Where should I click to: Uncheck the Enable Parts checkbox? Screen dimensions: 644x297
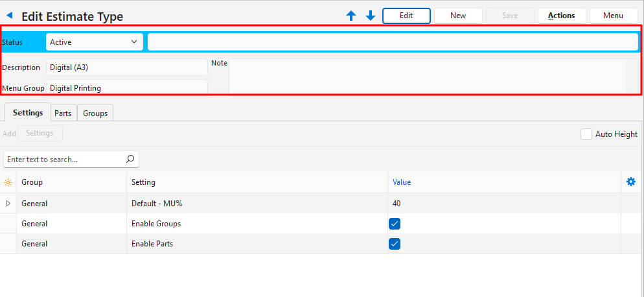click(x=395, y=244)
